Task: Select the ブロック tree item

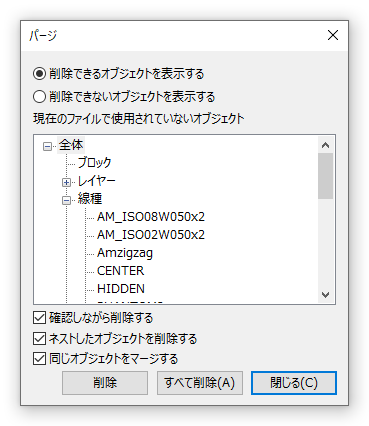Action: [94, 163]
